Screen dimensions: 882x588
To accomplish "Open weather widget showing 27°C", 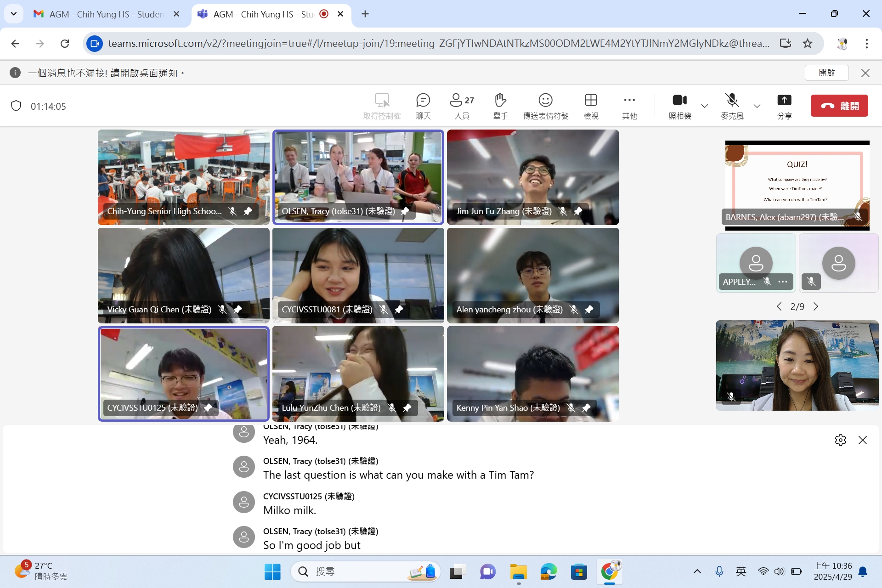I will 41,571.
